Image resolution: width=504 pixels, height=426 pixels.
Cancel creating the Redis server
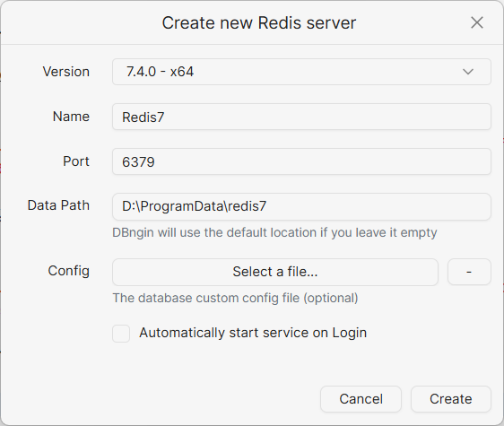361,399
